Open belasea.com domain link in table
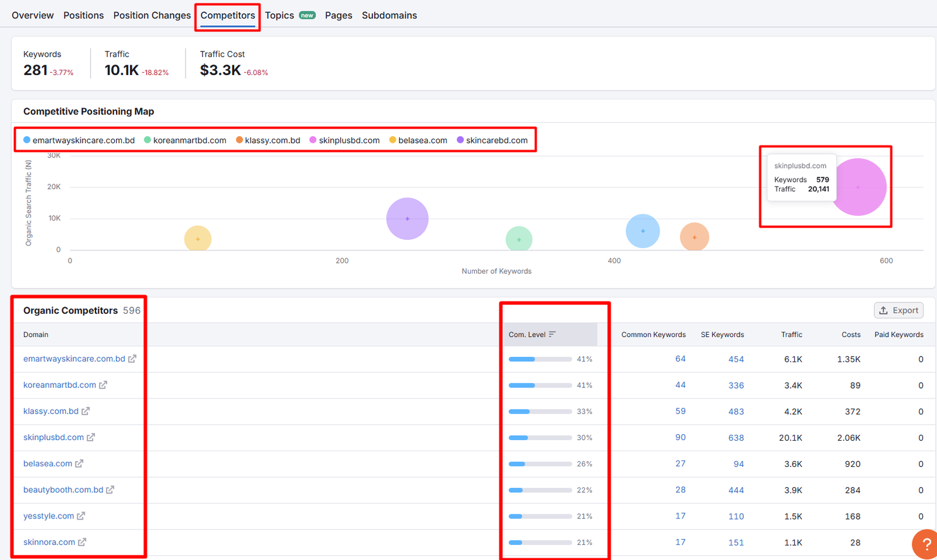Viewport: 937px width, 560px height. click(48, 463)
